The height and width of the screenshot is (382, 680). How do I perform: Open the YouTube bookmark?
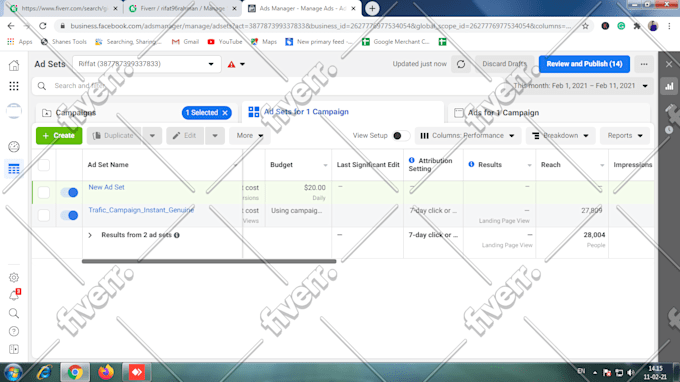[x=225, y=42]
